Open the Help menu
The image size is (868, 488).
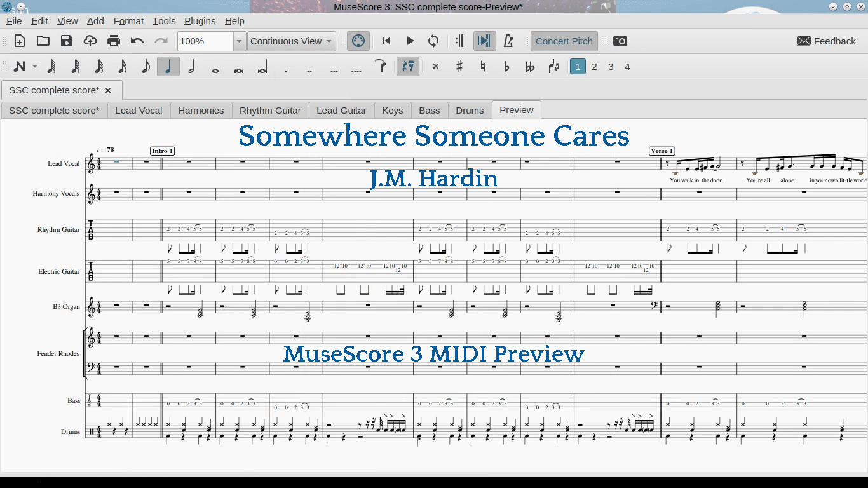[x=234, y=21]
